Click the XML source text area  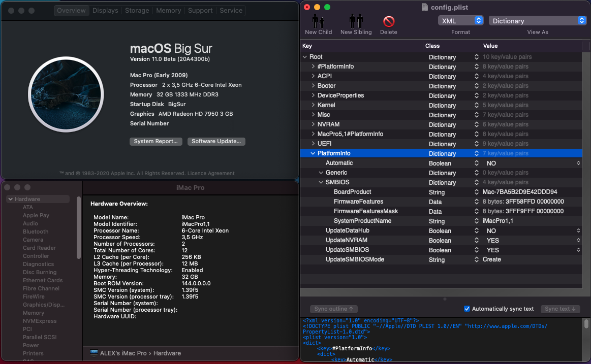click(x=442, y=340)
